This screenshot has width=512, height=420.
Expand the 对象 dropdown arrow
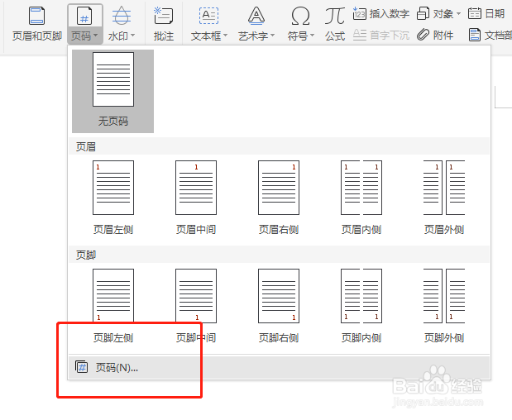click(458, 14)
